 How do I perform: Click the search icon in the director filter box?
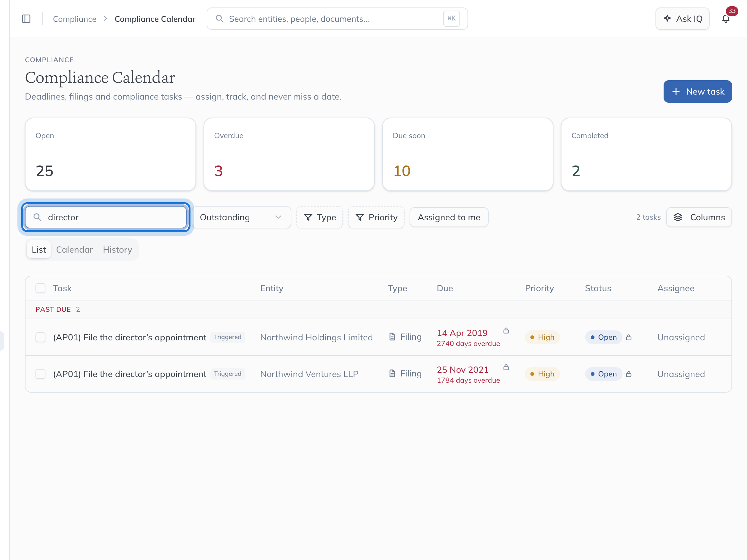coord(37,217)
